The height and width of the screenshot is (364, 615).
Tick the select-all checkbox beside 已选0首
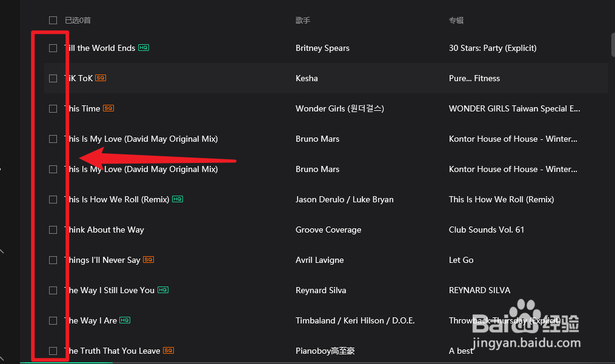pos(53,20)
